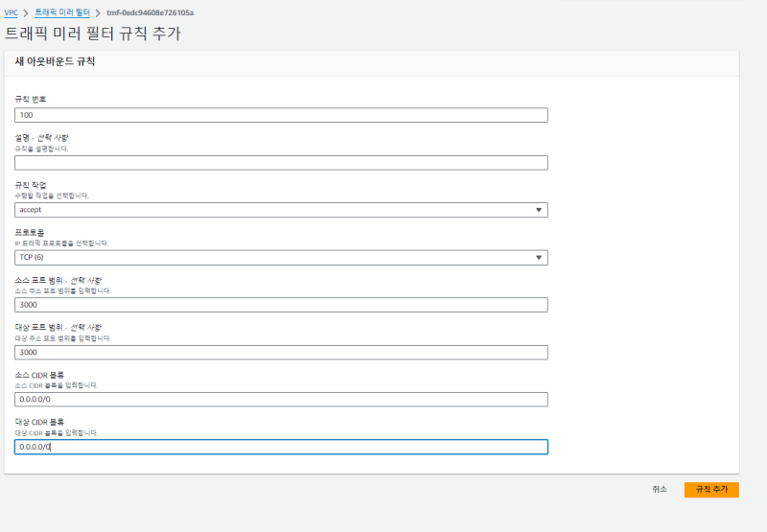
Task: Click the empty 설명 description field
Action: (x=281, y=163)
